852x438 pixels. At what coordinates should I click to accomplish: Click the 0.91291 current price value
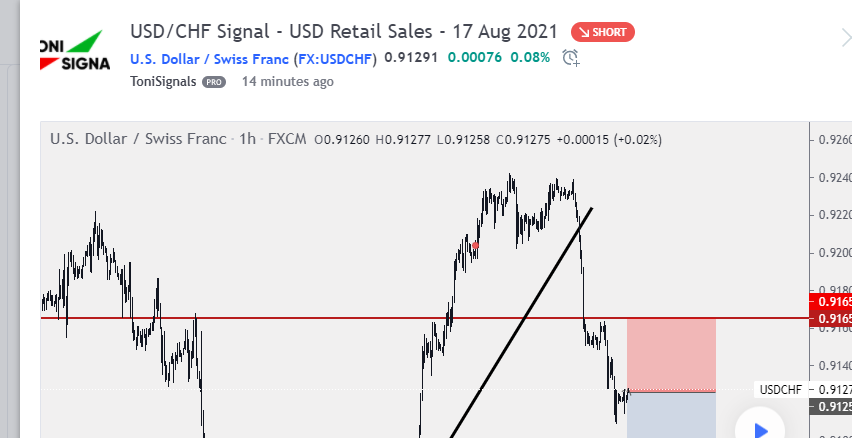coord(411,57)
